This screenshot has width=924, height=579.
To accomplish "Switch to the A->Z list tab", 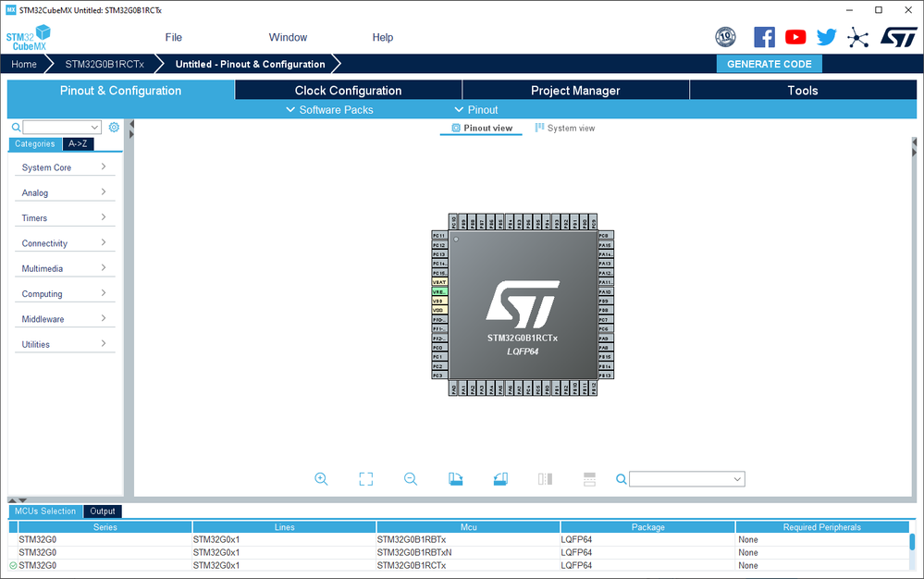I will [x=78, y=143].
